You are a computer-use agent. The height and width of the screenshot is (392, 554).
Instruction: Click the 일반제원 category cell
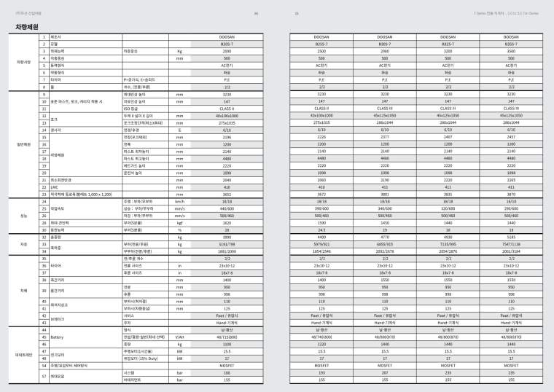[x=24, y=145]
